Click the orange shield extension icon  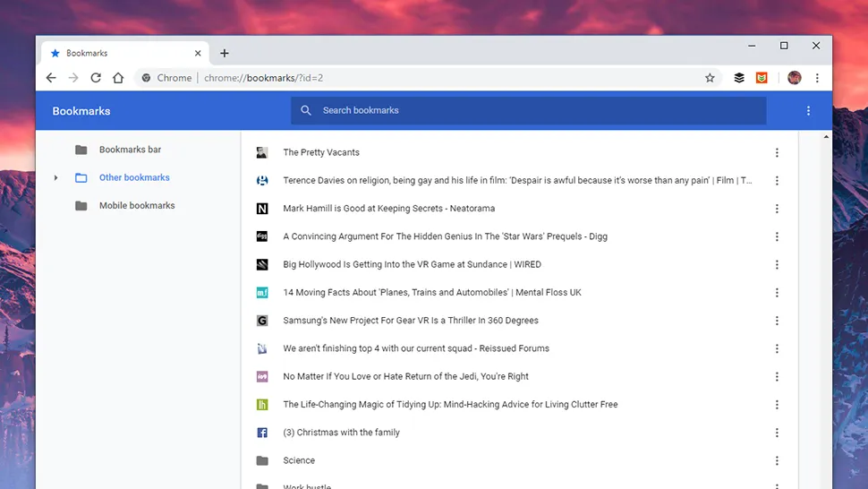click(762, 78)
